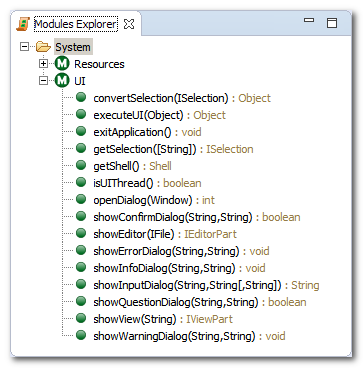The width and height of the screenshot is (363, 368).
Task: Select showConfirmDialog(String,String) method text
Action: [173, 217]
